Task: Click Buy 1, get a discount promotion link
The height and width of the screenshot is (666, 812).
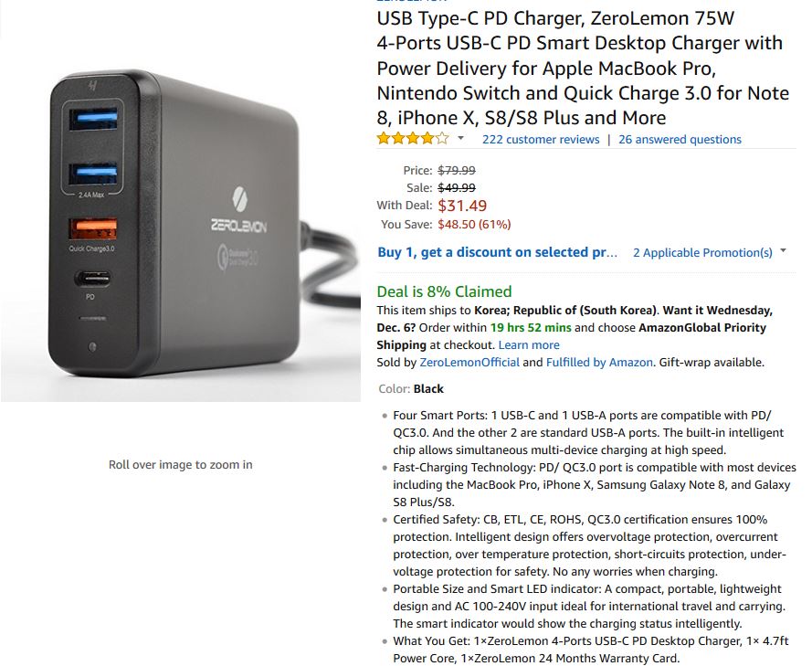Action: [x=497, y=252]
